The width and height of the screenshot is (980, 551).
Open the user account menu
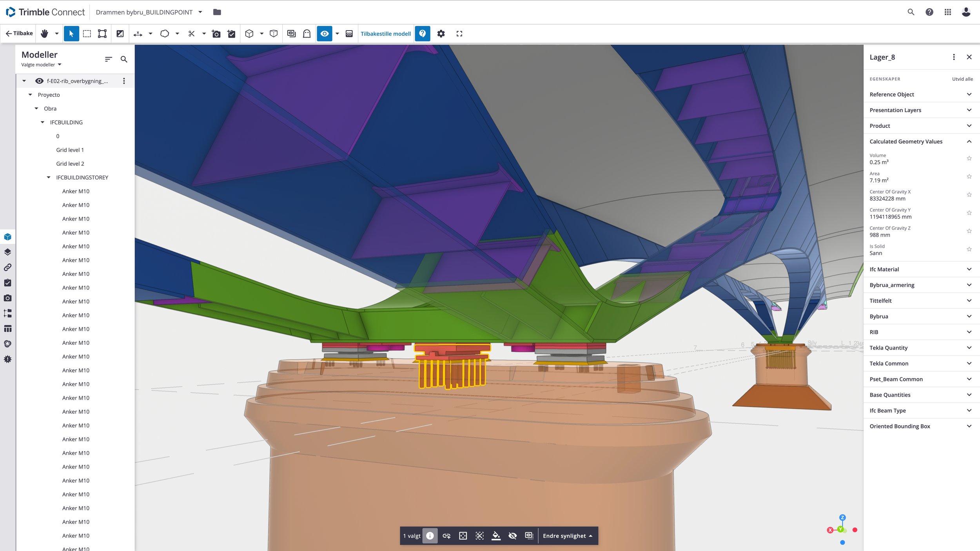click(966, 12)
